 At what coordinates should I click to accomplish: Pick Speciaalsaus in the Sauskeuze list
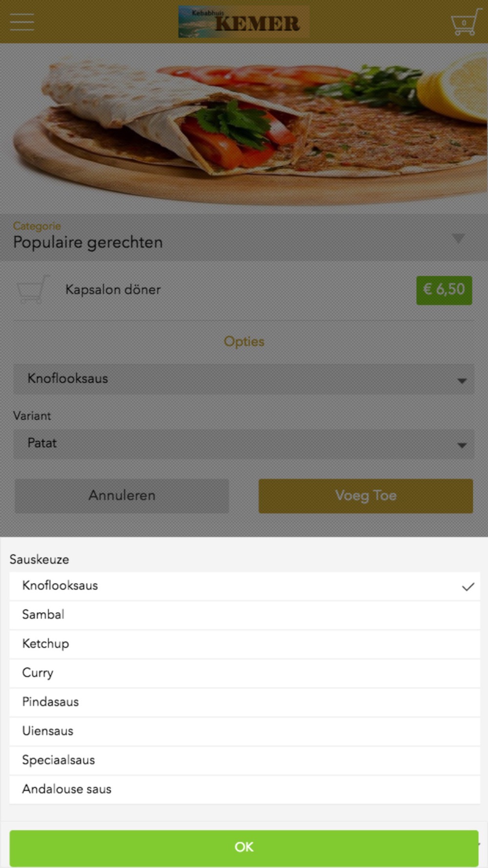244,760
